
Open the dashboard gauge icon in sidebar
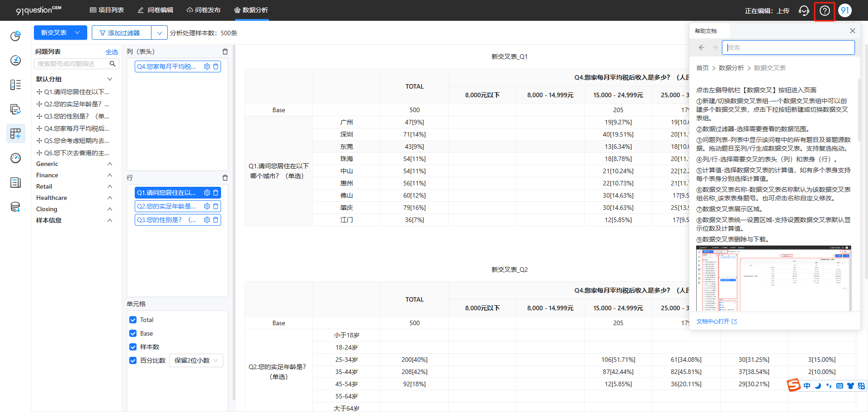coord(15,158)
